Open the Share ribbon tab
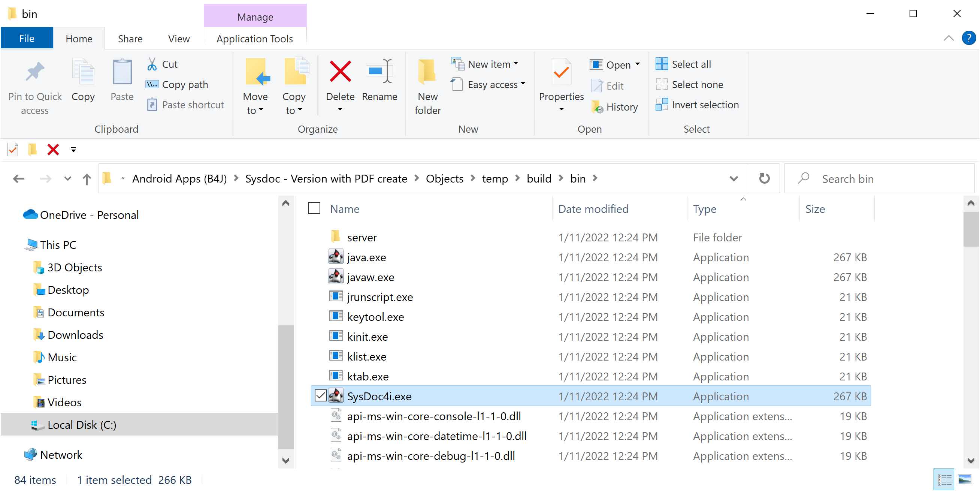The height and width of the screenshot is (491, 980). (x=130, y=39)
